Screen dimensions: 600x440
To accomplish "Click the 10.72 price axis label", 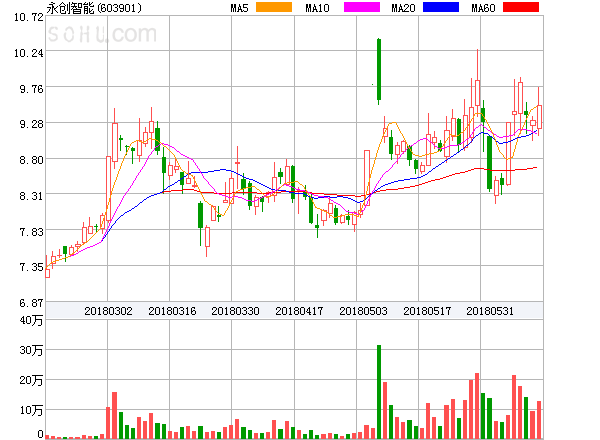I will tap(29, 17).
